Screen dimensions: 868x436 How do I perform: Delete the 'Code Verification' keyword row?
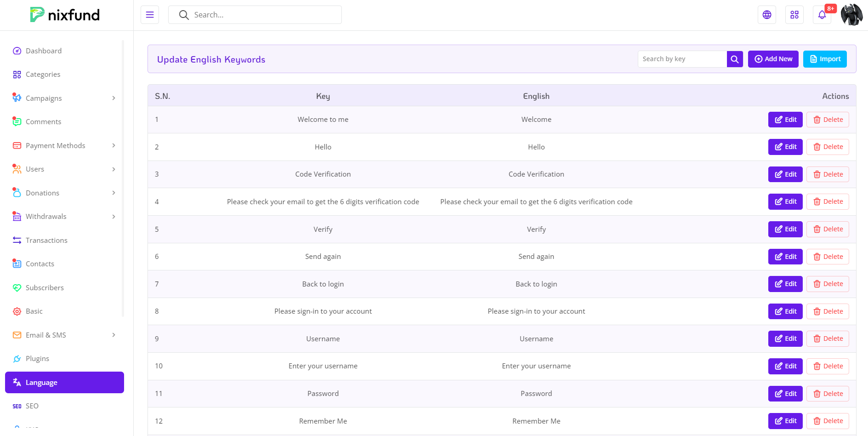828,174
